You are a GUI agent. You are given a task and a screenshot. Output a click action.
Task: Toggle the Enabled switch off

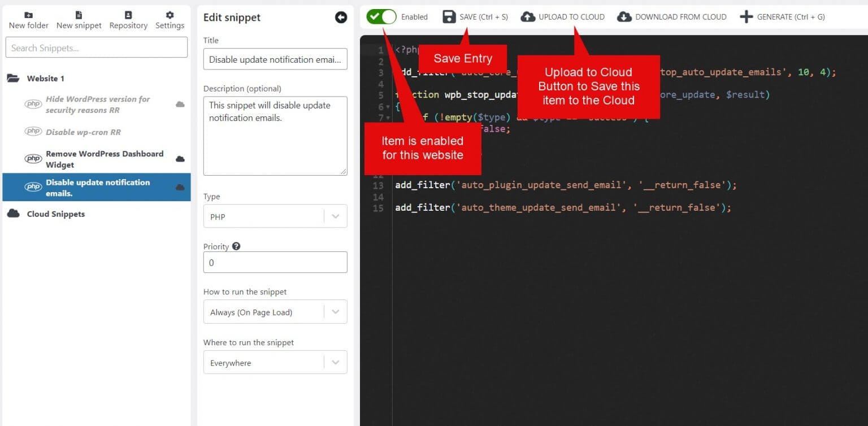click(381, 17)
